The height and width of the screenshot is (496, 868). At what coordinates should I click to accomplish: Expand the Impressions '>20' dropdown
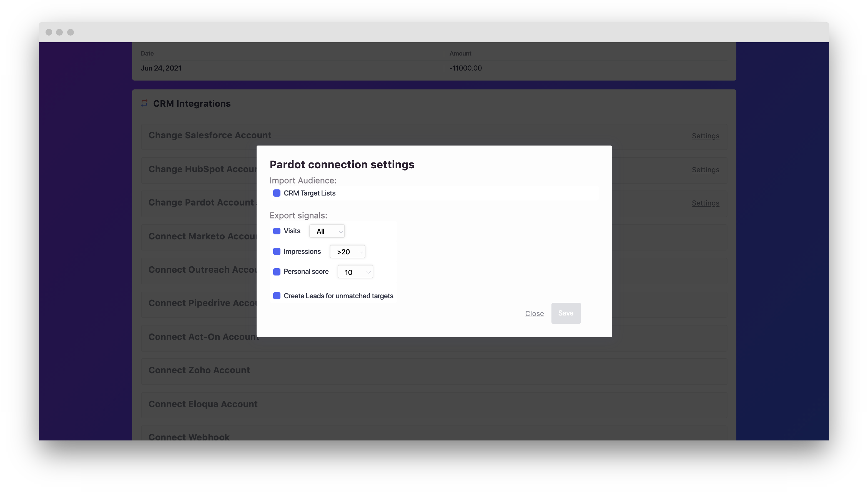click(x=347, y=252)
